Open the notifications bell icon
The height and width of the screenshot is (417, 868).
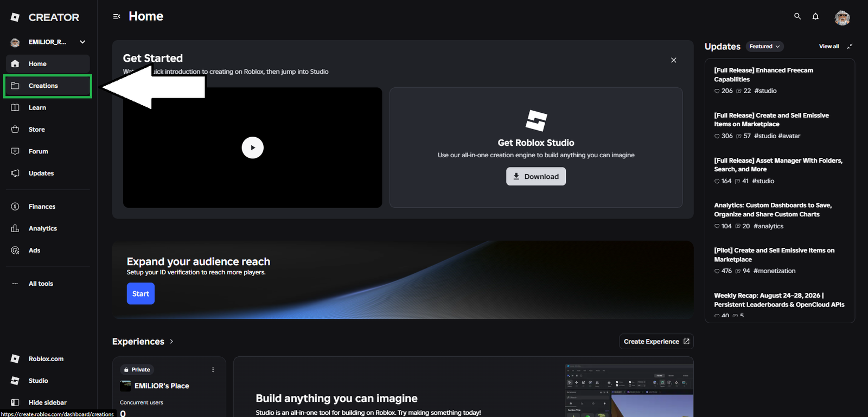(815, 16)
